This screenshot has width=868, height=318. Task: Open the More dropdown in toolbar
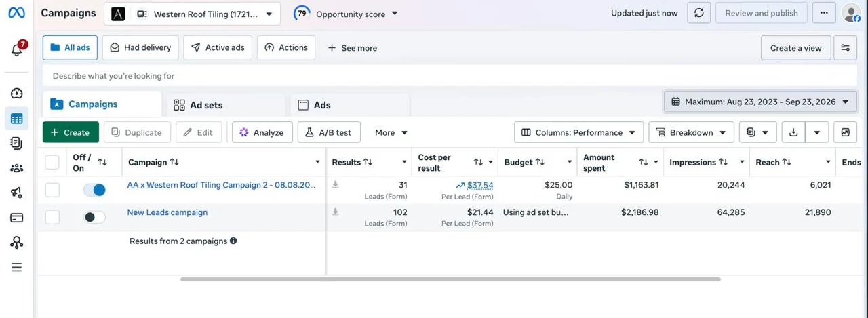pos(391,132)
